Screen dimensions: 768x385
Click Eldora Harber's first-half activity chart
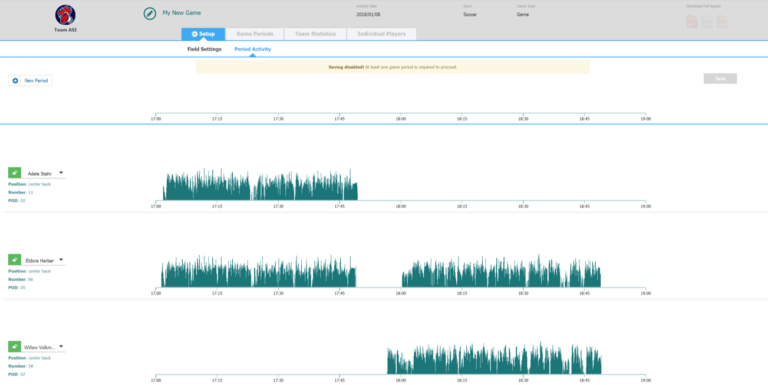(x=259, y=271)
